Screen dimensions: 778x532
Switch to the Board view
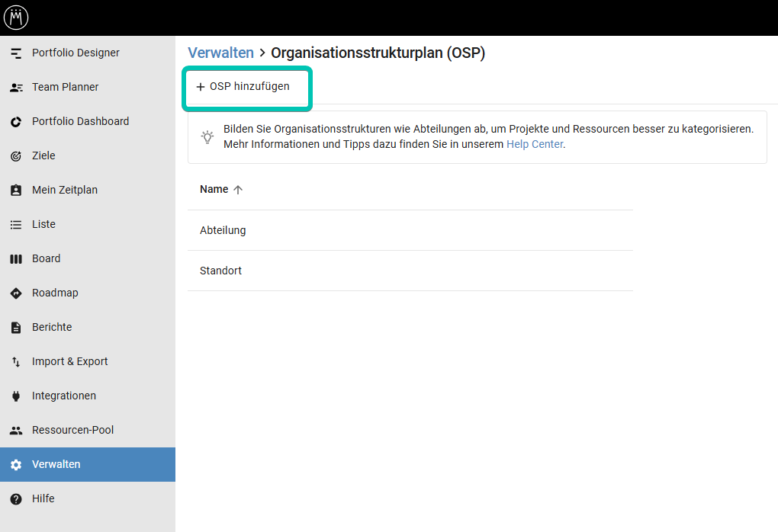point(87,258)
